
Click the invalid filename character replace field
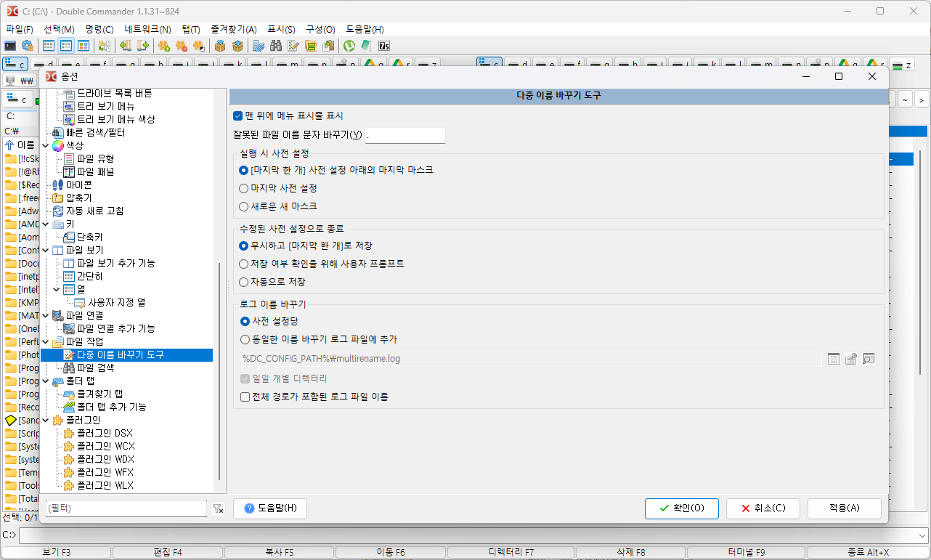(x=405, y=135)
